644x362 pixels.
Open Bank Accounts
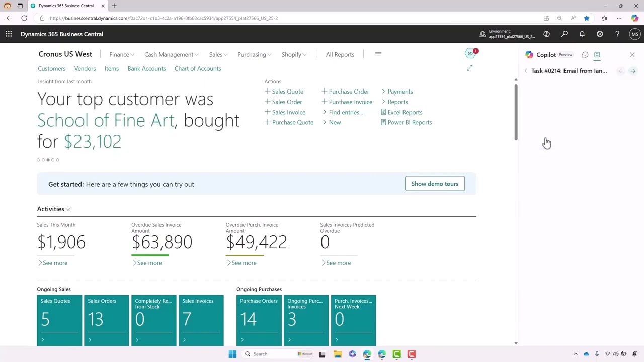[146, 68]
